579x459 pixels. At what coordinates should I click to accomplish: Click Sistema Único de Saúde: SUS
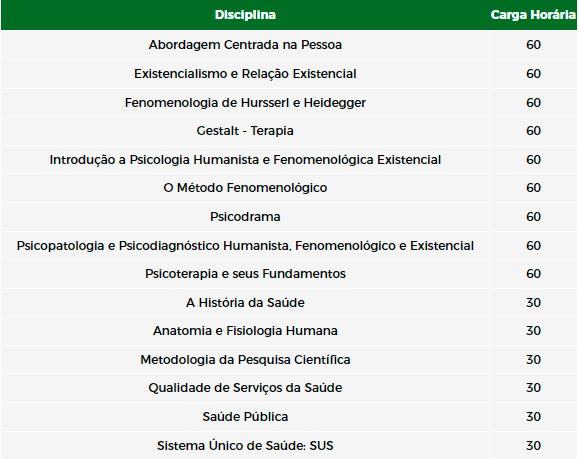245,445
